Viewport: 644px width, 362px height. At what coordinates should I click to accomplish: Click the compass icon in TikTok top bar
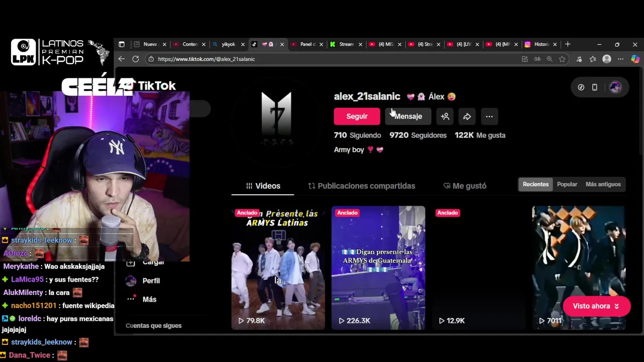point(581,87)
